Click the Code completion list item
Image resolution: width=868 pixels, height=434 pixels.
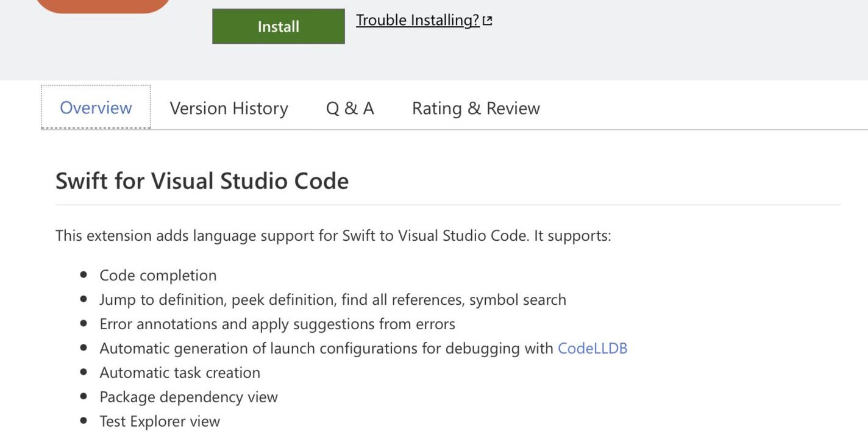coord(157,275)
